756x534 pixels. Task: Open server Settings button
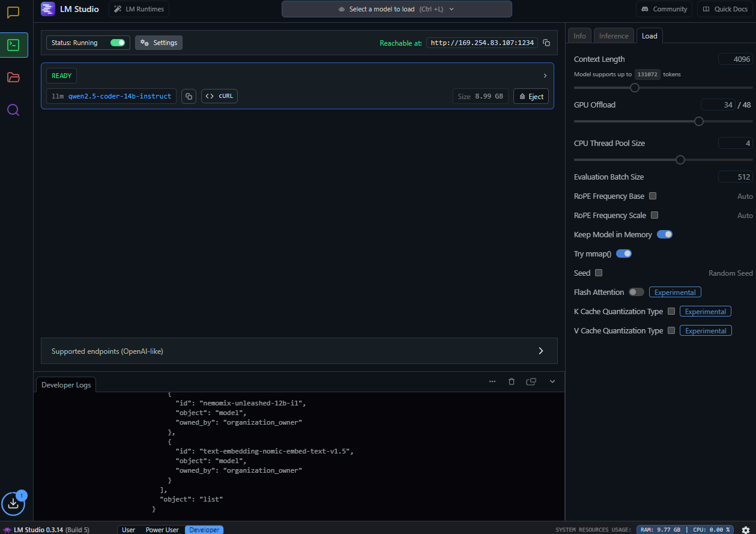[x=159, y=43]
